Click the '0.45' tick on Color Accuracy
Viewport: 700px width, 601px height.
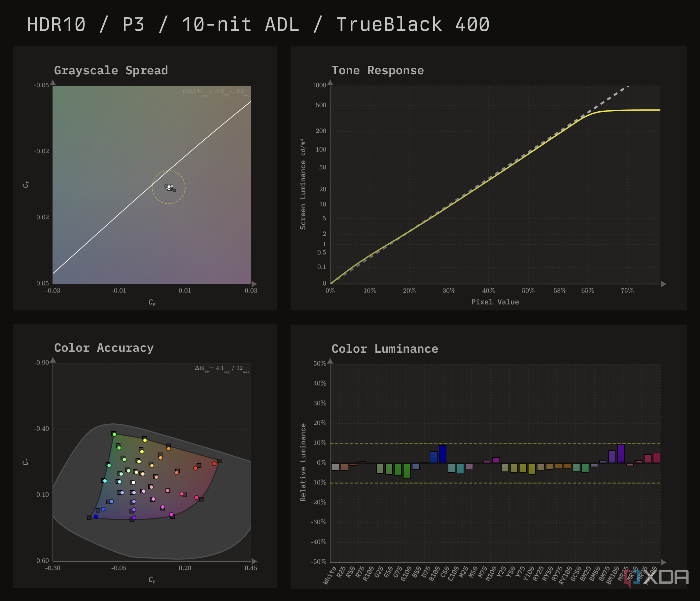pos(251,568)
